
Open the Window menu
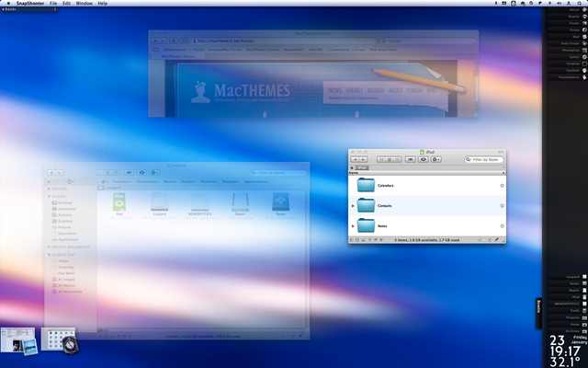pos(84,3)
